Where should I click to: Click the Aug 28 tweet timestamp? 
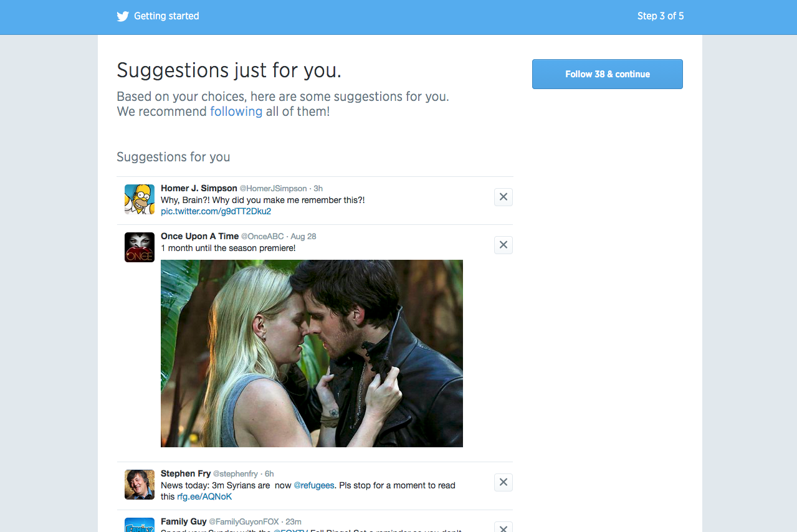(x=303, y=236)
